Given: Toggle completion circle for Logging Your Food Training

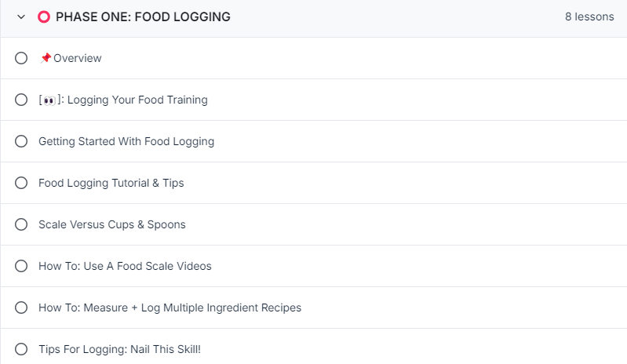Looking at the screenshot, I should click(x=21, y=100).
